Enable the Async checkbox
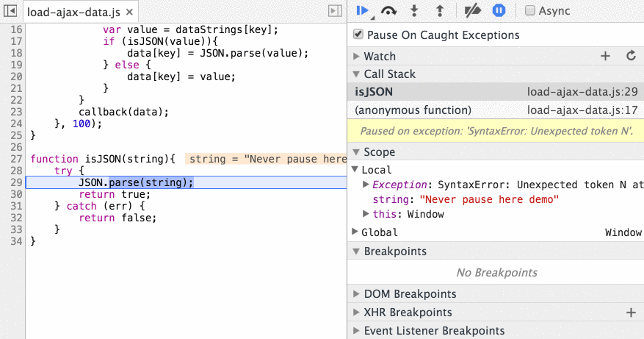 tap(530, 10)
